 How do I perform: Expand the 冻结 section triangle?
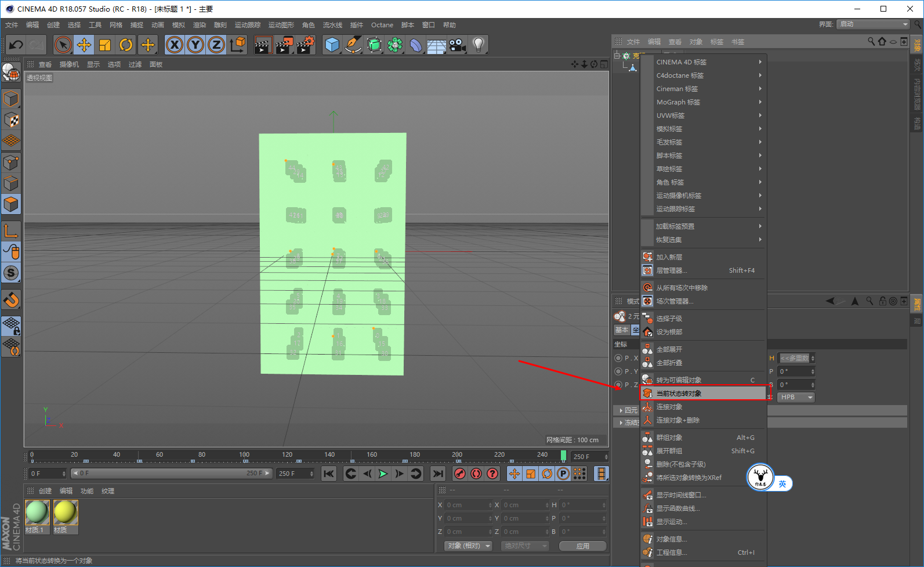(x=621, y=422)
